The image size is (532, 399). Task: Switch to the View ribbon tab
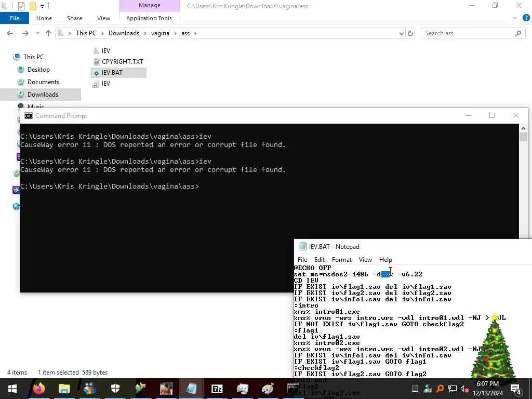[x=103, y=18]
